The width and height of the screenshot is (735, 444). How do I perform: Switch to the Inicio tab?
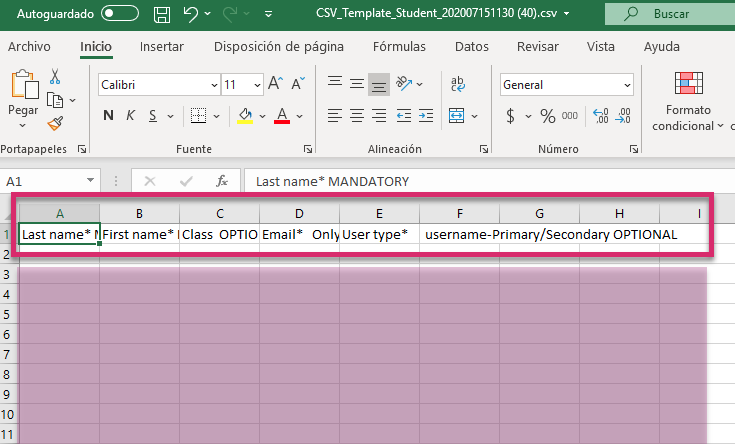96,46
